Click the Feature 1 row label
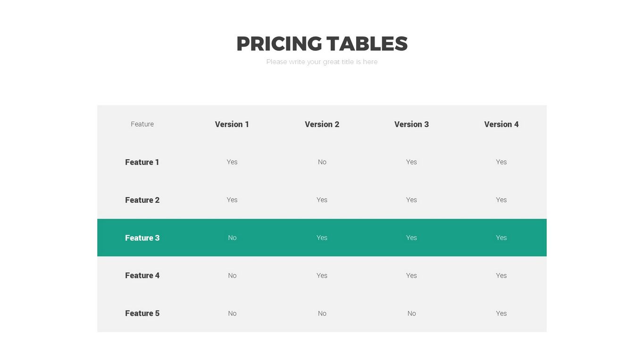 coord(142,162)
